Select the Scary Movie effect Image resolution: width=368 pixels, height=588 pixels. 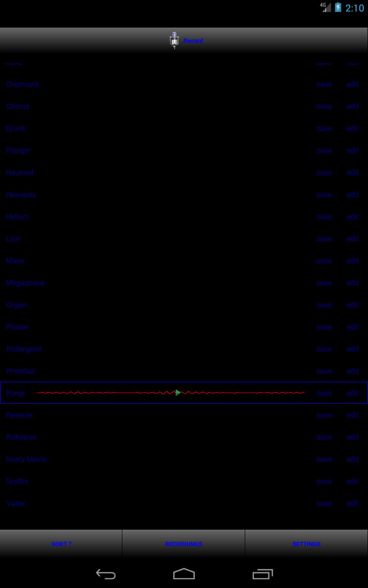[26, 459]
